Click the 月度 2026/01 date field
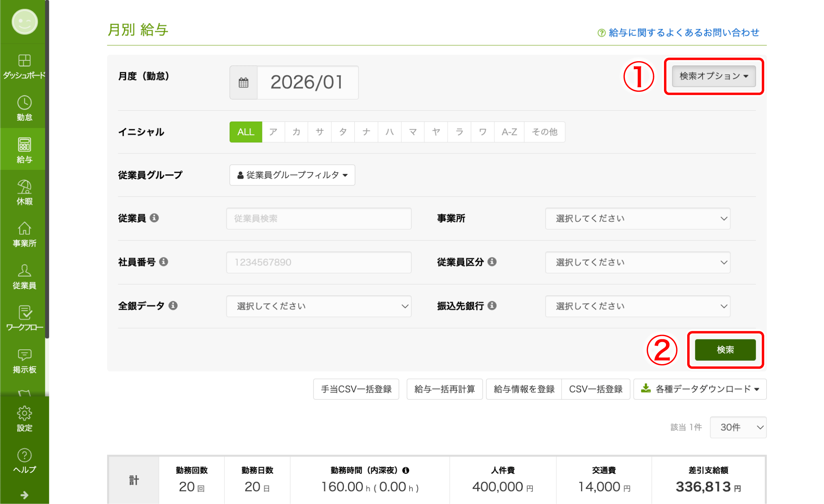The height and width of the screenshot is (504, 824). (x=308, y=83)
